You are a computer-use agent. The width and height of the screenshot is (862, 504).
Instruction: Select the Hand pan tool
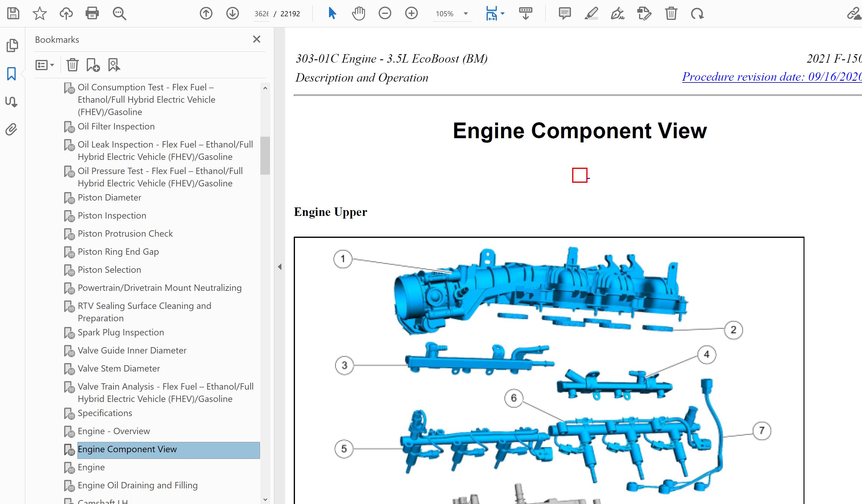(x=359, y=14)
